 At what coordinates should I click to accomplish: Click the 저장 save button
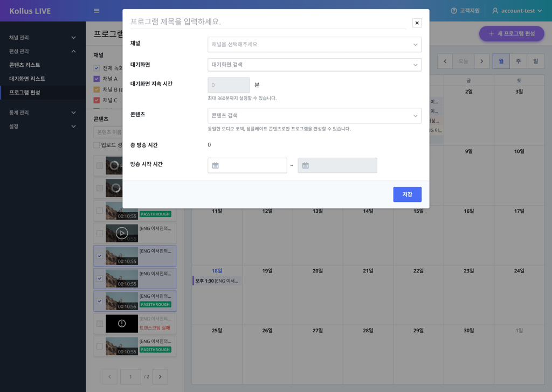click(x=407, y=194)
